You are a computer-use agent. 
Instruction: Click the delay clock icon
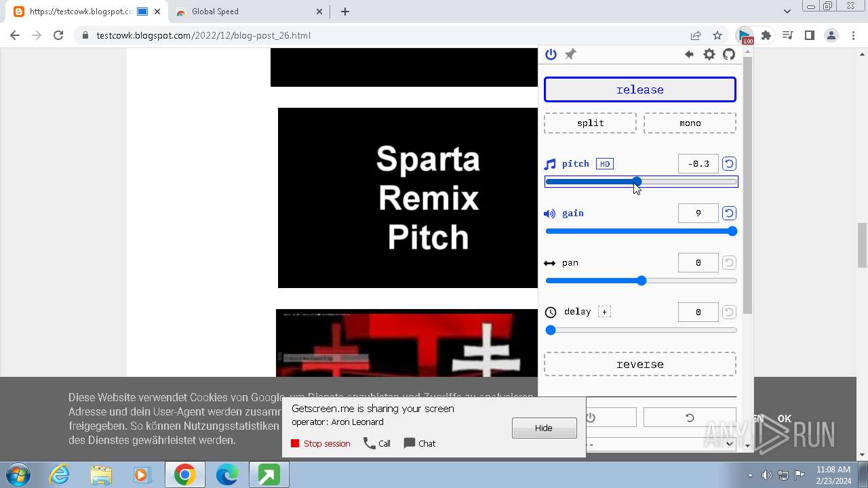(x=551, y=312)
